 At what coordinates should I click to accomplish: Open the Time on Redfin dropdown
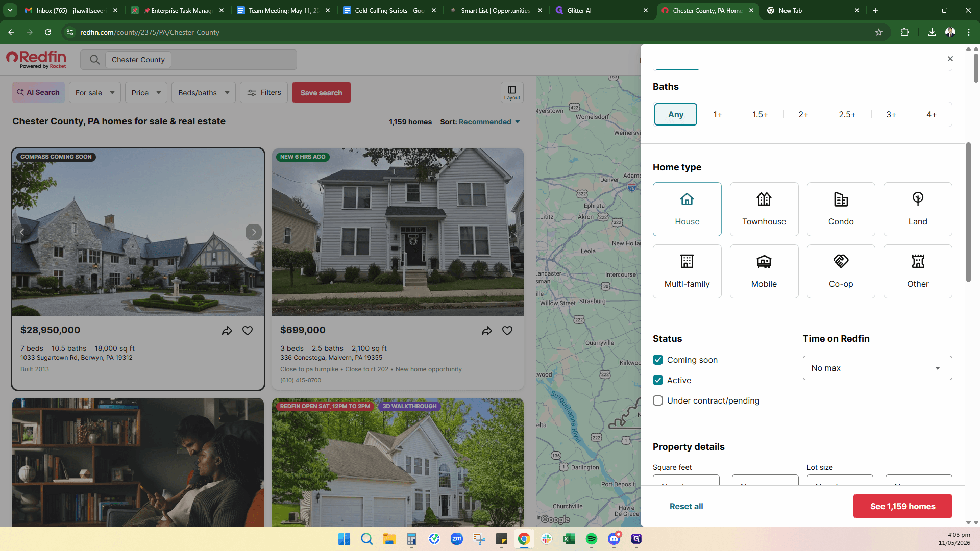(877, 368)
